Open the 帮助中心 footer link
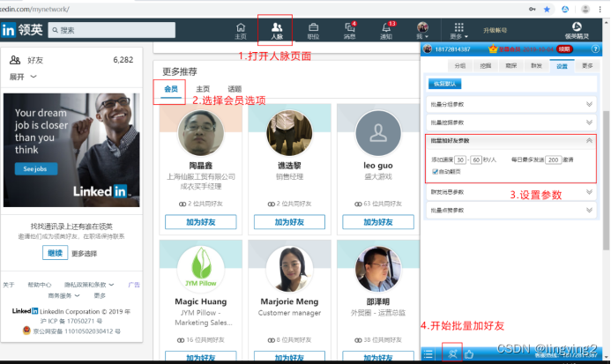Image resolution: width=611 pixels, height=364 pixels. pyautogui.click(x=40, y=285)
